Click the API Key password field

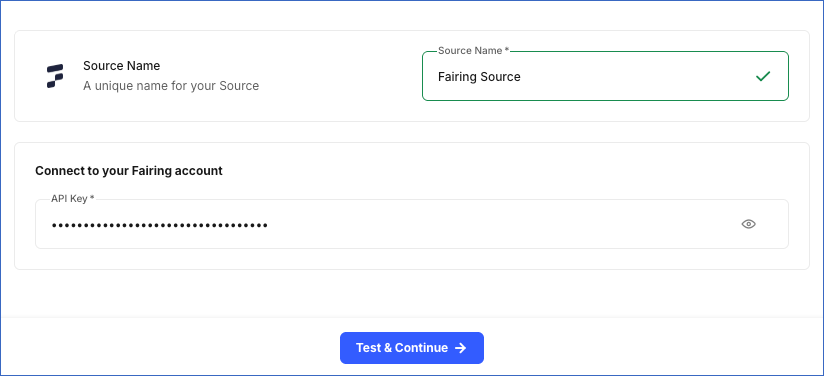pos(412,224)
